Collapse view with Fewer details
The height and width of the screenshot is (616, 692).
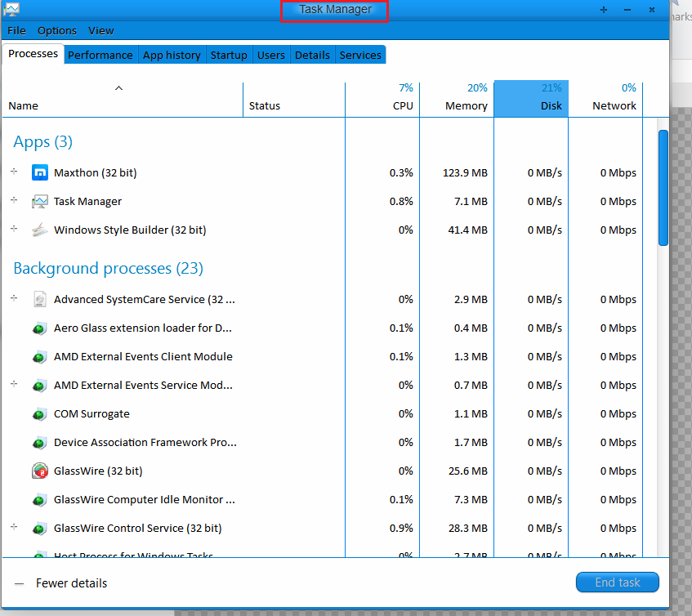tap(61, 583)
